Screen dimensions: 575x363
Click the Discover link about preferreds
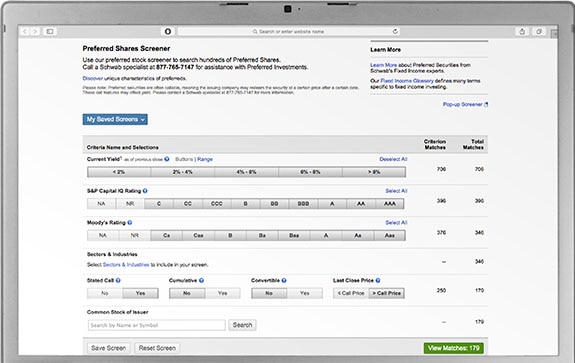(x=93, y=78)
